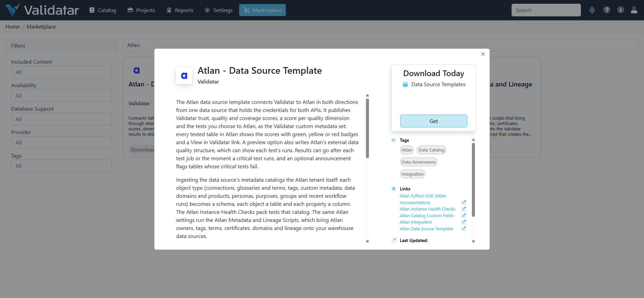Screen dimensions: 644x298
Task: Open external icon beside Atlan Catalog Custom Fields
Action: 464,216
